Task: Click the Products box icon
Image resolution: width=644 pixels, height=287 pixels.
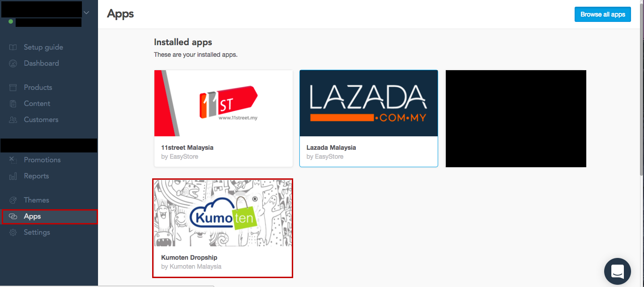Action: [13, 88]
